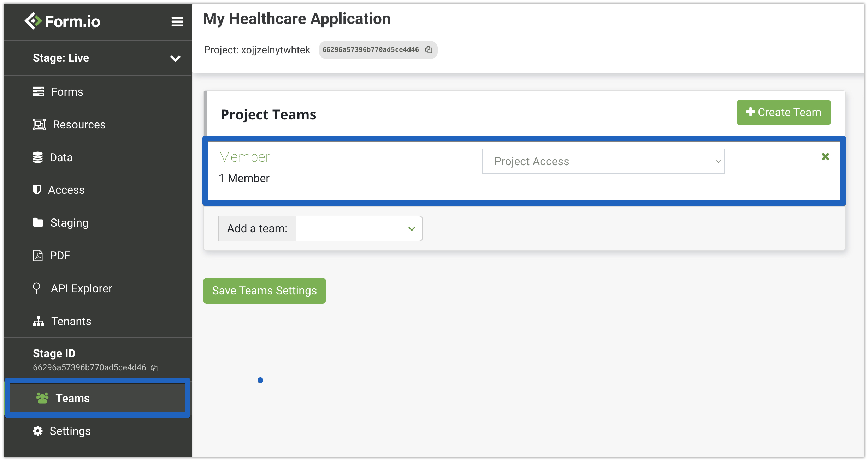Go to API Explorer menu item
868x461 pixels.
[81, 288]
